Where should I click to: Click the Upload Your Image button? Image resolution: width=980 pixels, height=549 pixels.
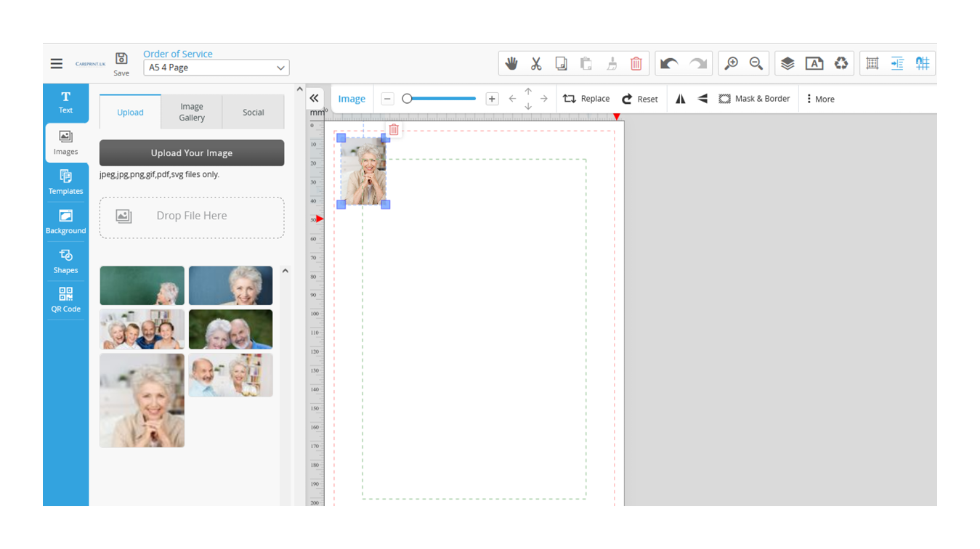tap(192, 153)
